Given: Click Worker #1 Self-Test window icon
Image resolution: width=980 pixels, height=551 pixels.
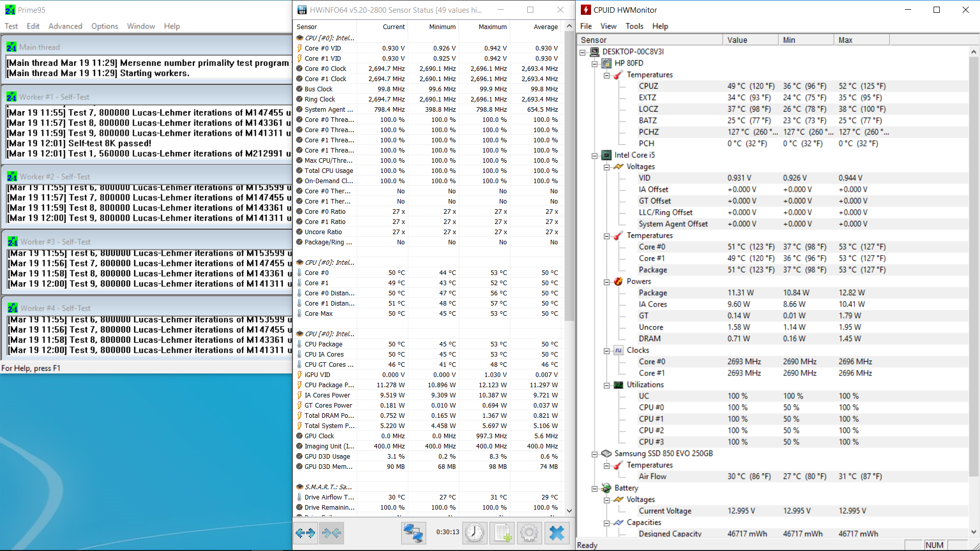Looking at the screenshot, I should point(11,97).
